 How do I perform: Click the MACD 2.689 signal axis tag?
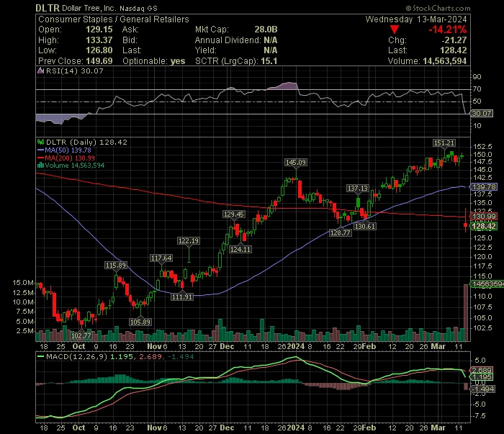point(482,370)
